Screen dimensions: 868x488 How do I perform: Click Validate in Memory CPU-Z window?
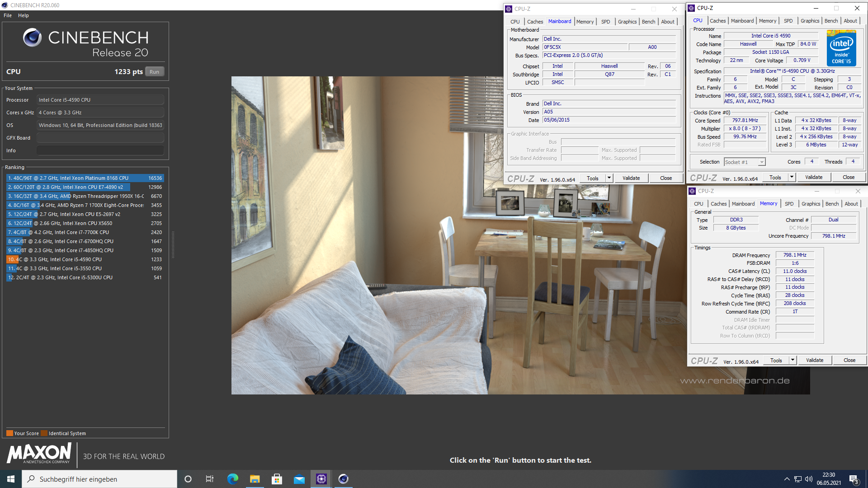coord(815,361)
